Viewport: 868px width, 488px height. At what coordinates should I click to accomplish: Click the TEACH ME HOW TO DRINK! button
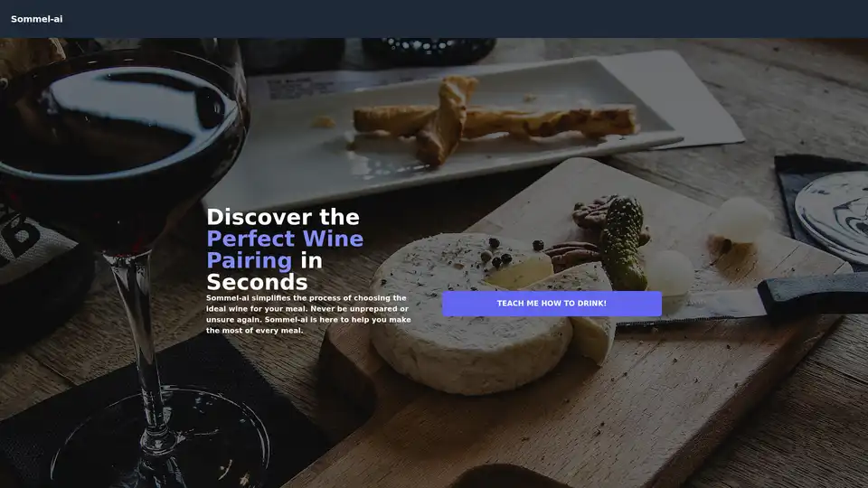(x=552, y=304)
